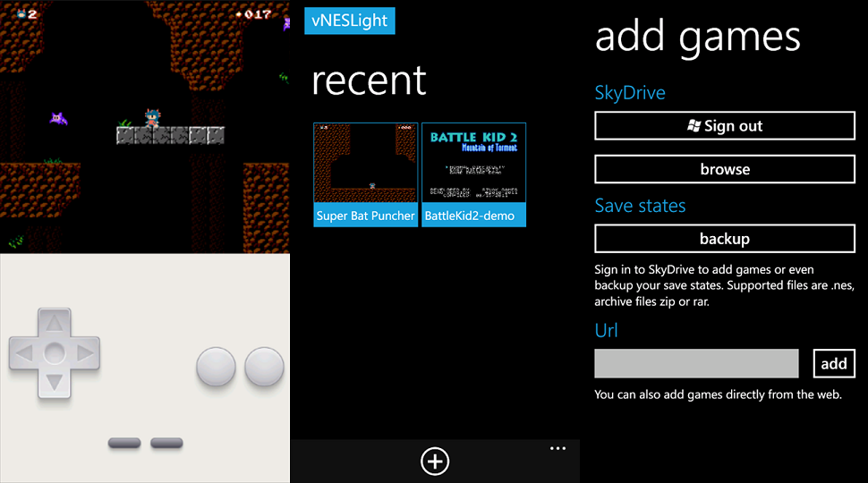Tap the D-pad up arrow
Screen dimensions: 868x483
click(x=55, y=323)
